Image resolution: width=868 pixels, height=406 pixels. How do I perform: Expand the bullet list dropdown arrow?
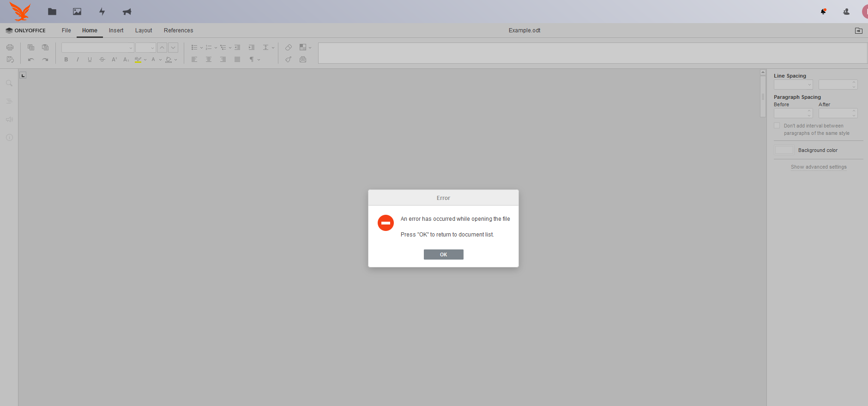point(201,48)
